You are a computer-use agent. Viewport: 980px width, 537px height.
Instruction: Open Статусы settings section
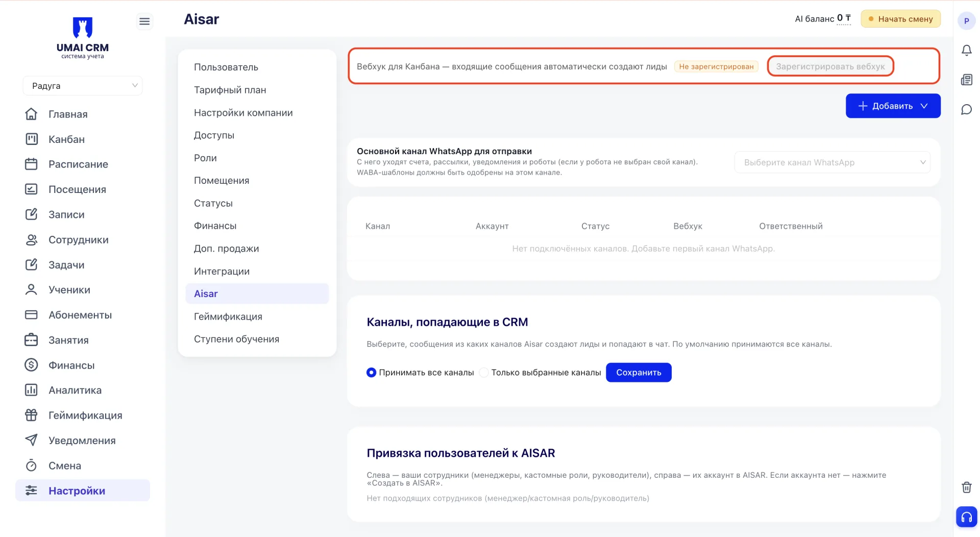click(x=213, y=203)
